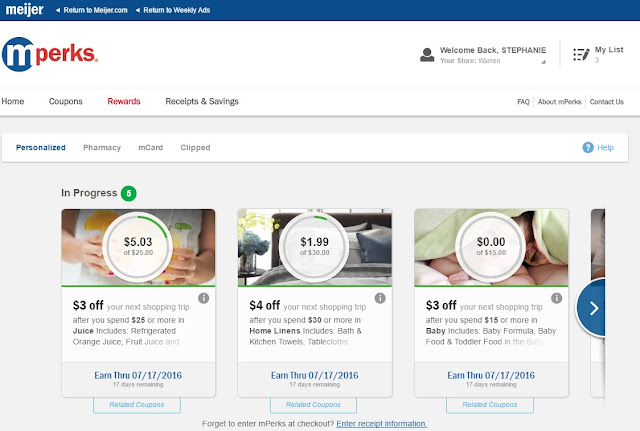The width and height of the screenshot is (640, 431).
Task: Click the Home Linens bedroom thumbnail image
Action: point(315,247)
